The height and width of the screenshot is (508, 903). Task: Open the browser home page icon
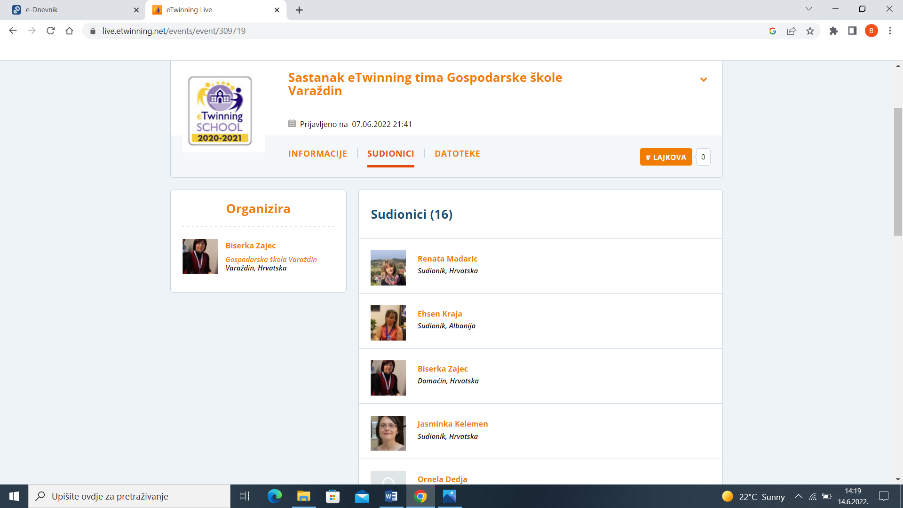[x=69, y=31]
